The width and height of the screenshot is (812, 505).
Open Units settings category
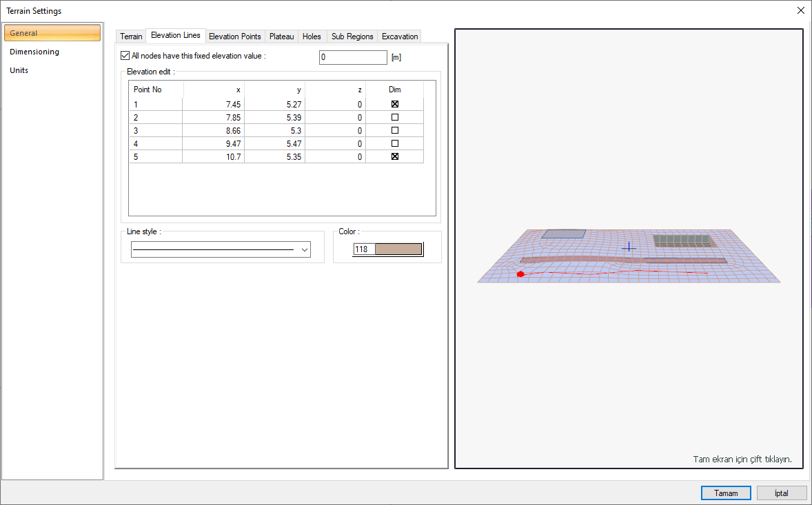(x=19, y=70)
